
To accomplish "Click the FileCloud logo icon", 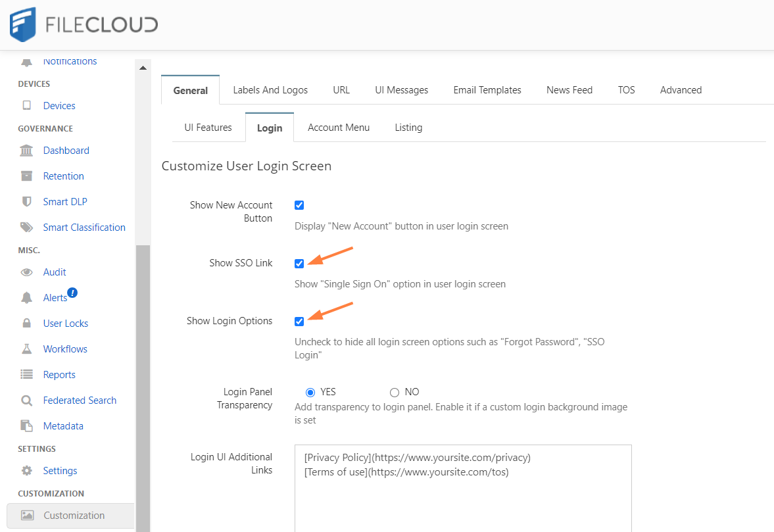I will point(22,24).
